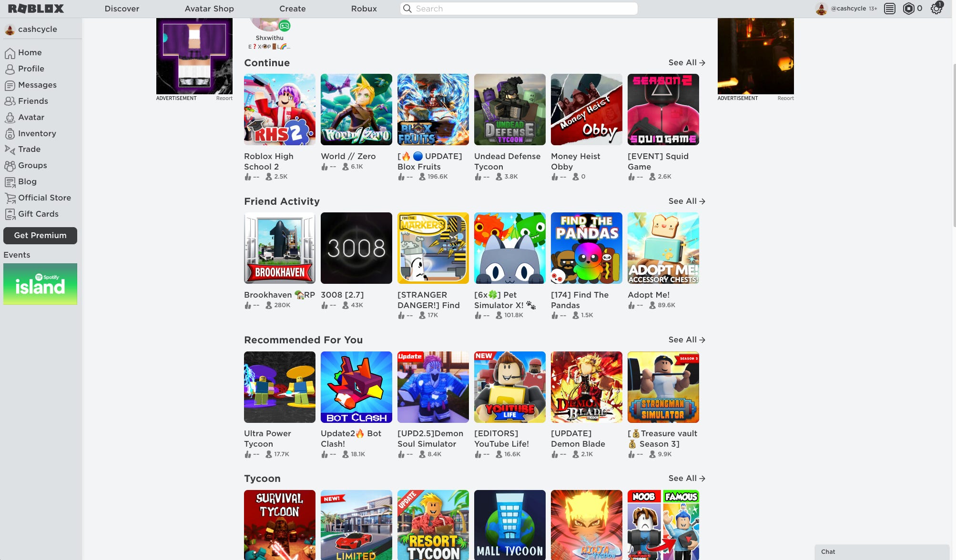Open Inventory in sidebar
This screenshot has width=956, height=560.
(x=37, y=133)
